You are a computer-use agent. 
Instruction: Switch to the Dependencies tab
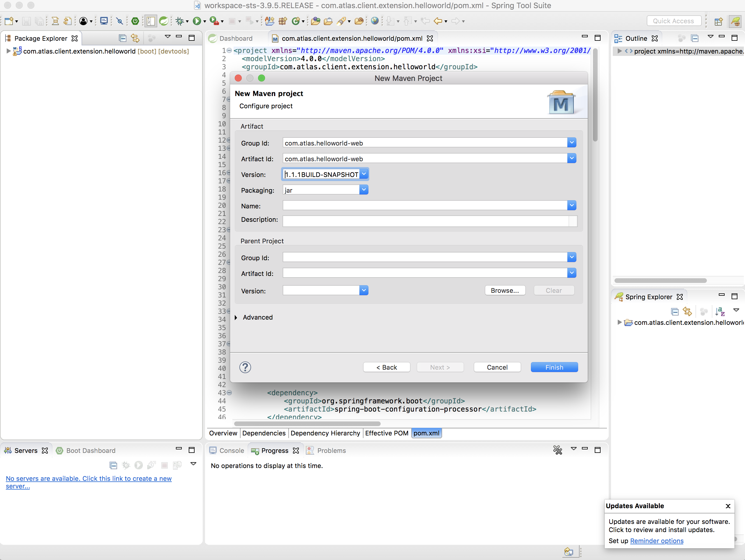tap(264, 433)
